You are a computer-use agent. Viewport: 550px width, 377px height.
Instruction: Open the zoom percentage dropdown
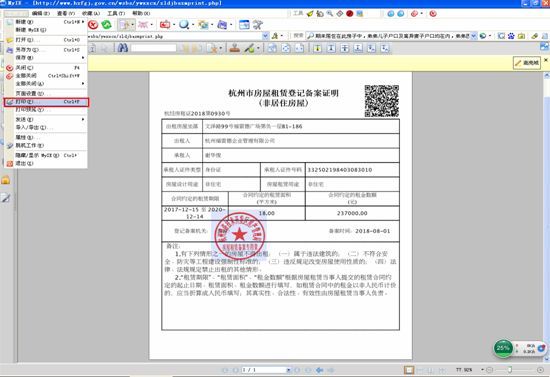483,370
